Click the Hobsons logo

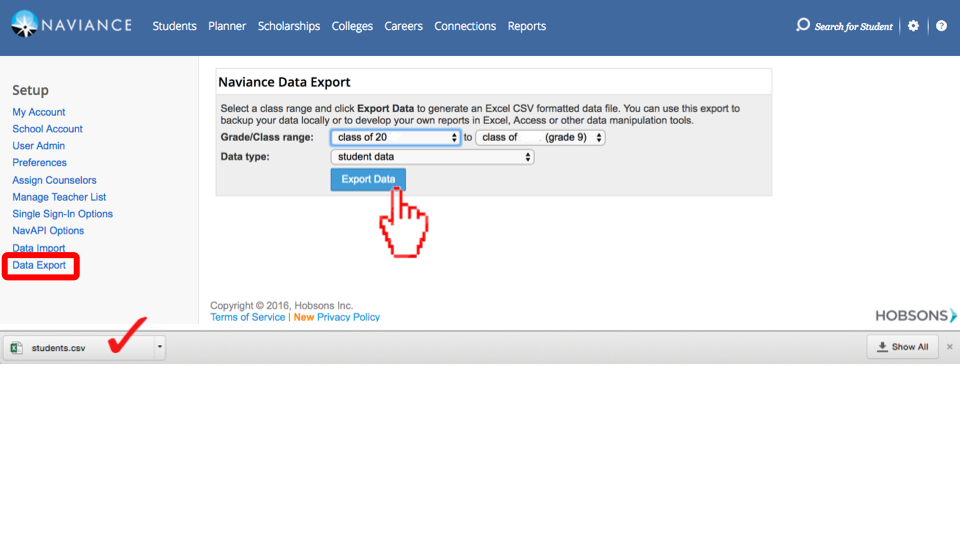click(915, 315)
